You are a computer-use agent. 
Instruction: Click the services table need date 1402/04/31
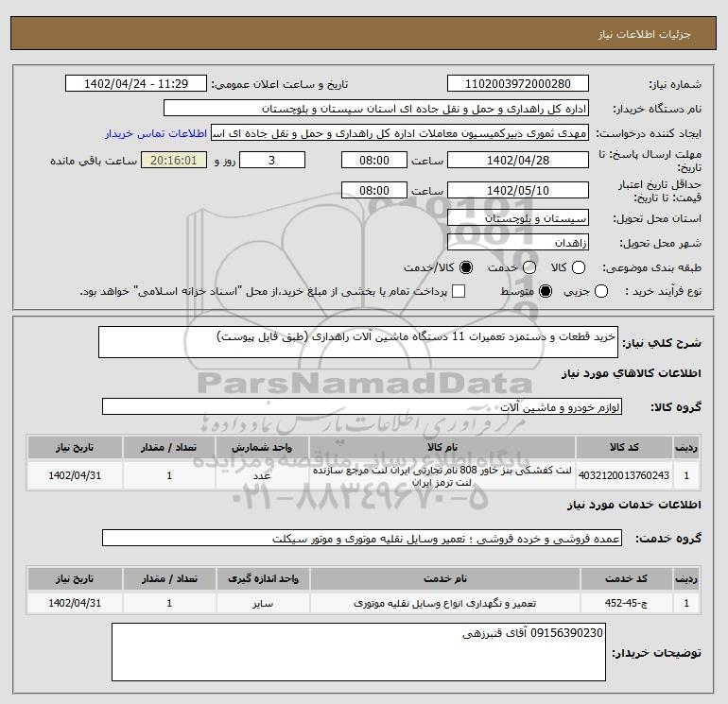tap(75, 603)
